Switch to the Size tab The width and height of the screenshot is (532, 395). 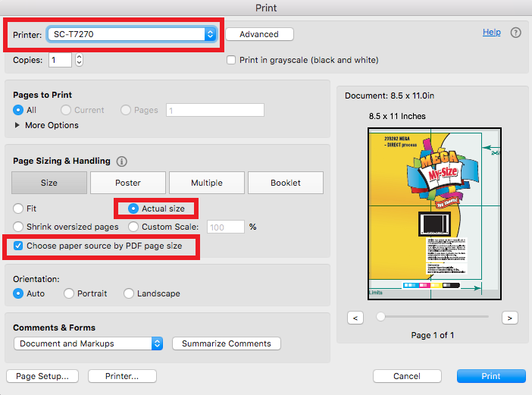(49, 183)
